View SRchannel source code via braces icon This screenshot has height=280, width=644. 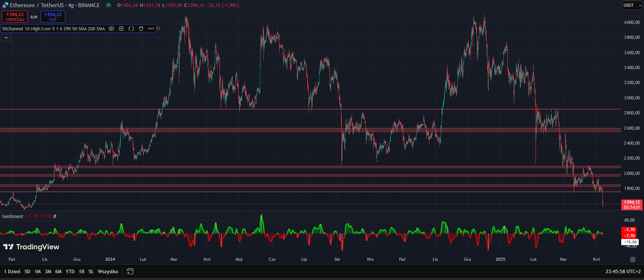(131, 28)
